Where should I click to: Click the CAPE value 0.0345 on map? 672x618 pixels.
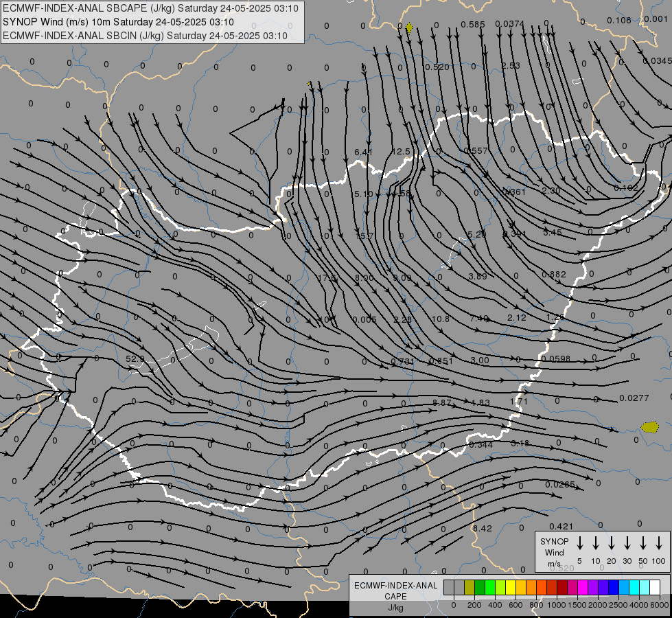click(657, 61)
